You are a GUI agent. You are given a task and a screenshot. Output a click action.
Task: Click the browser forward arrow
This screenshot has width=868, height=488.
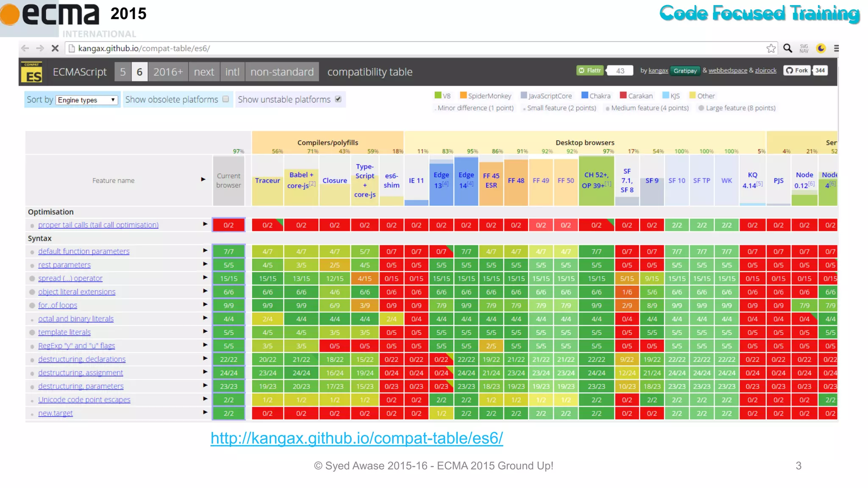tap(40, 48)
